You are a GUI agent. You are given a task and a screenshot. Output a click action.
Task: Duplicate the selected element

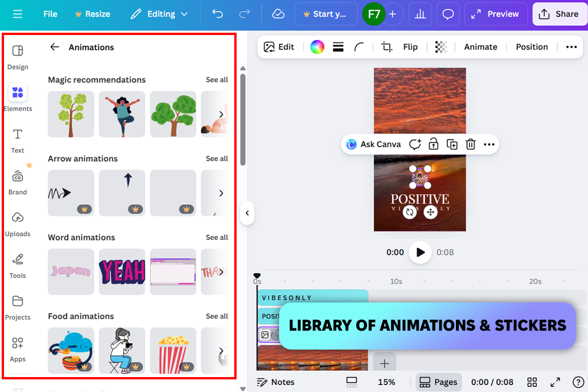coord(452,144)
